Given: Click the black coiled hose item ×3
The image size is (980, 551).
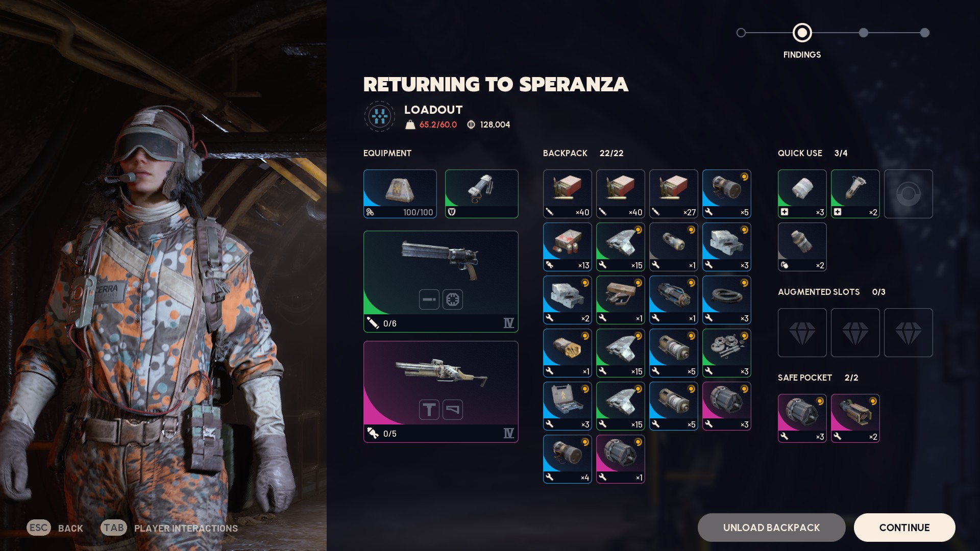Looking at the screenshot, I should click(x=726, y=300).
